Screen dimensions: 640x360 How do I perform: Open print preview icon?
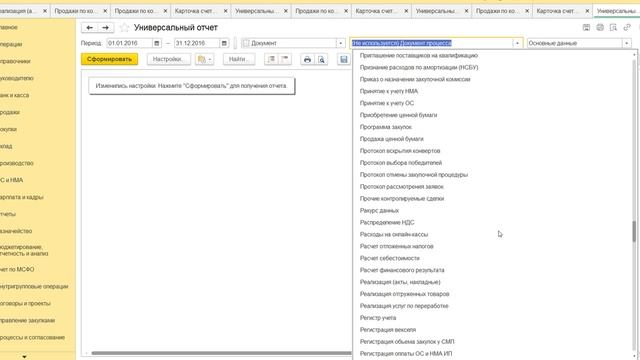pos(322,60)
